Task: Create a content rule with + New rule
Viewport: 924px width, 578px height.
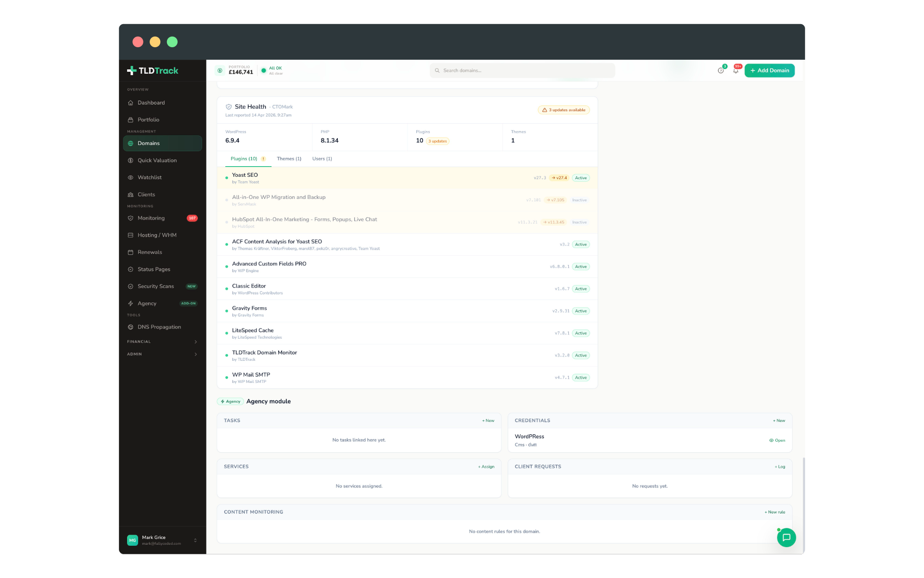Action: 775,512
